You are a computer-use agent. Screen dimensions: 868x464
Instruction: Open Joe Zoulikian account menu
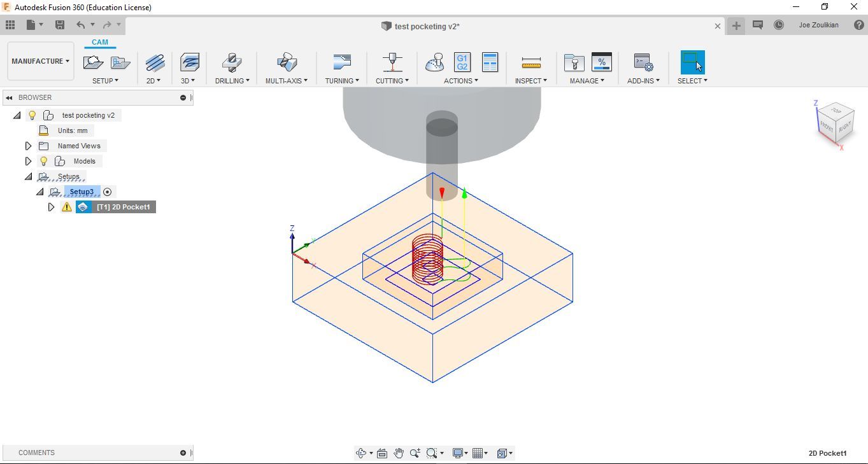coord(818,25)
